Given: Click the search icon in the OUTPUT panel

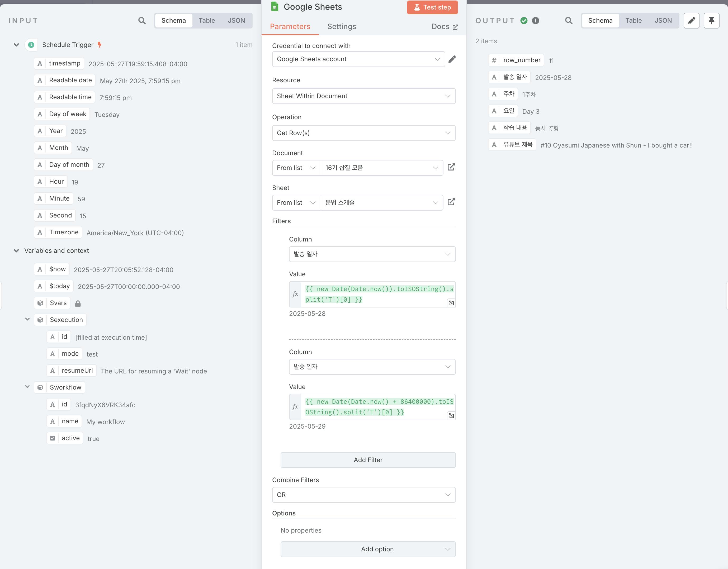Looking at the screenshot, I should pyautogui.click(x=569, y=21).
